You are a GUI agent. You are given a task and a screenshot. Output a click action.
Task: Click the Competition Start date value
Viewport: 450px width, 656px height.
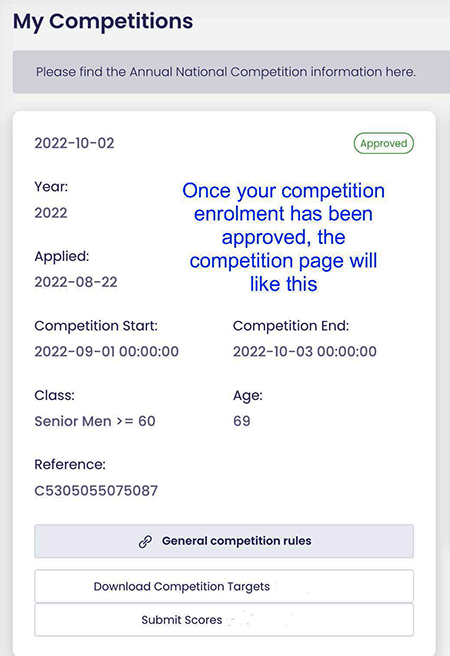click(x=107, y=351)
